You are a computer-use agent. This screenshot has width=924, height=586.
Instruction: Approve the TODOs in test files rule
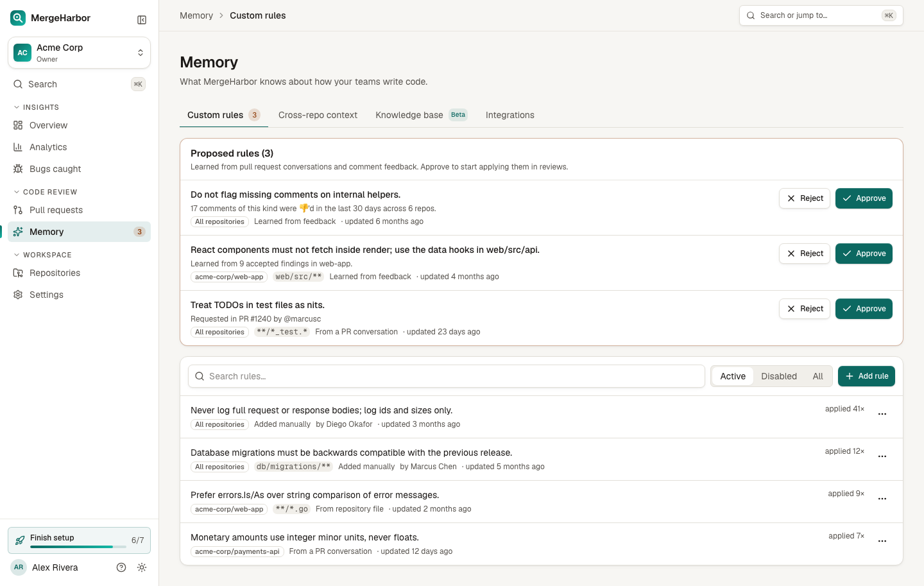(x=864, y=309)
